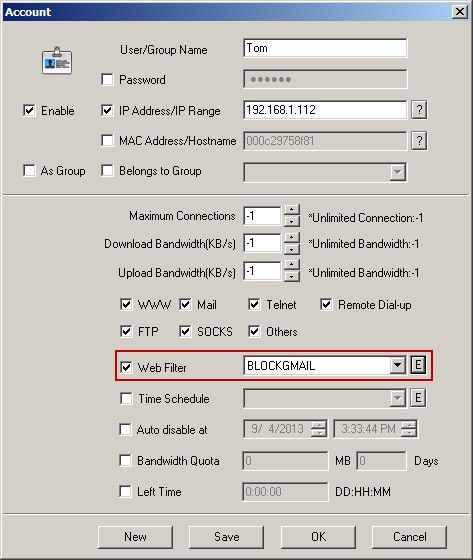Disable the SOCKS protocol checkbox
473x560 pixels.
click(185, 331)
